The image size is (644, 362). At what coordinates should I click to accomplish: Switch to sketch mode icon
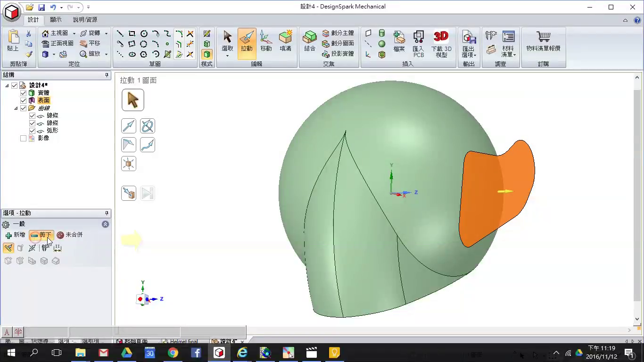click(x=206, y=33)
